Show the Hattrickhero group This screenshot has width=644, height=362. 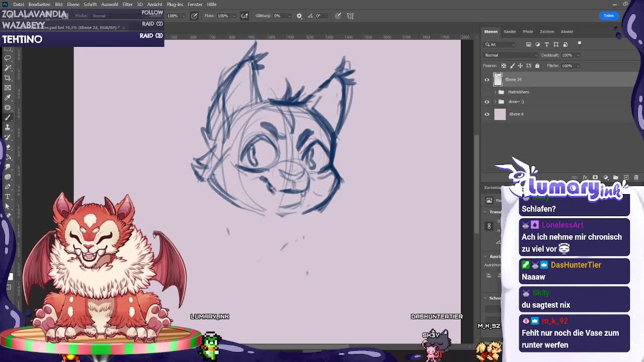(x=487, y=92)
